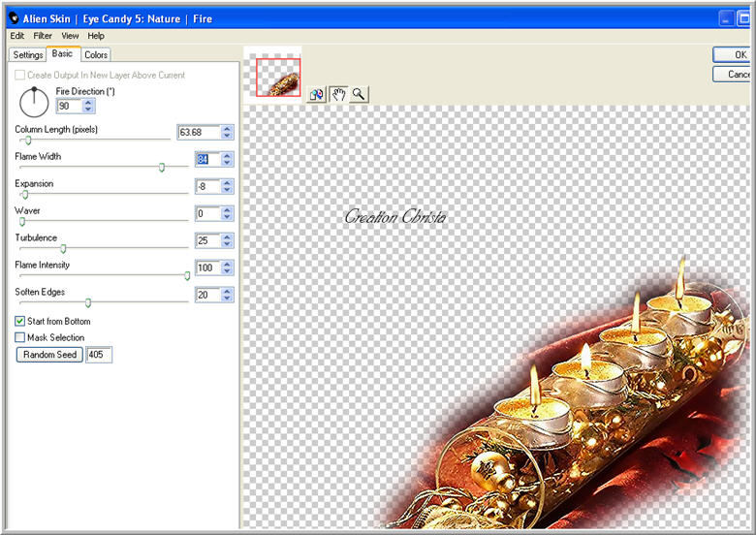Click the Column Length value field
756x535 pixels.
tap(199, 132)
